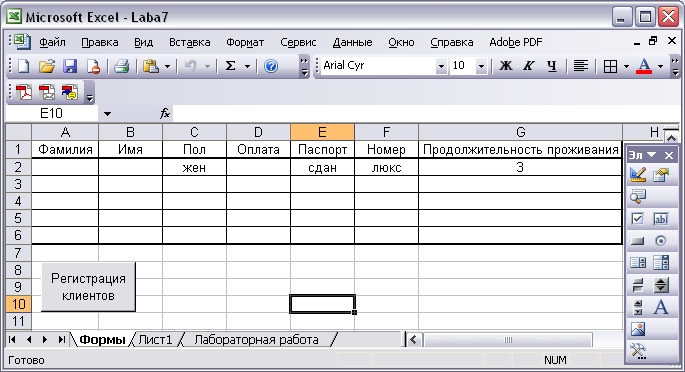
Task: Select the Spin Button control tool
Action: click(661, 285)
